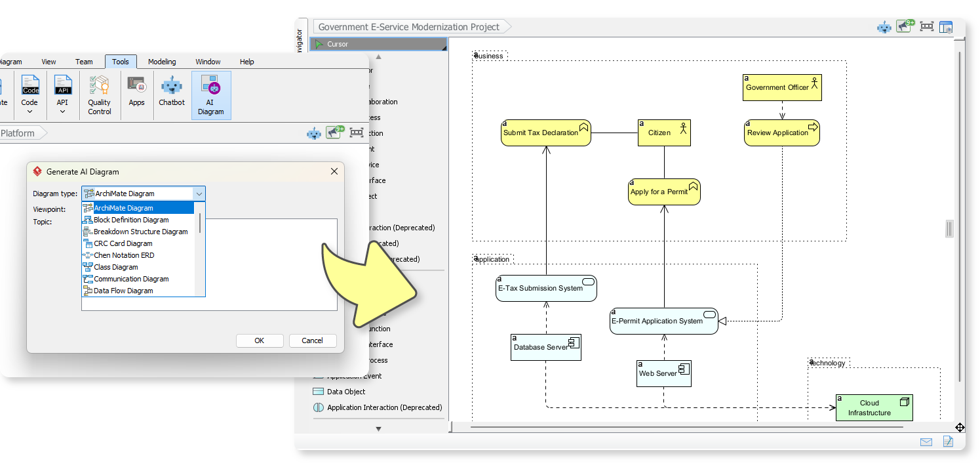Viewport: 980px width, 473px height.
Task: Click the envelope icon at the bottom right
Action: 926,442
